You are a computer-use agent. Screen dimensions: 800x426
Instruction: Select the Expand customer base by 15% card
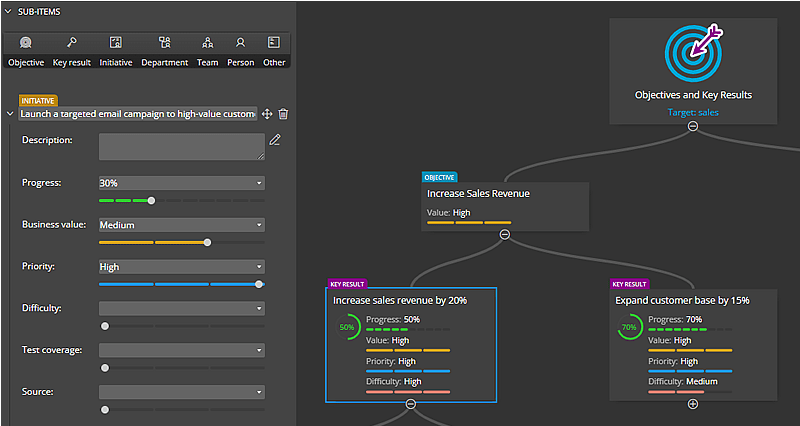(693, 345)
